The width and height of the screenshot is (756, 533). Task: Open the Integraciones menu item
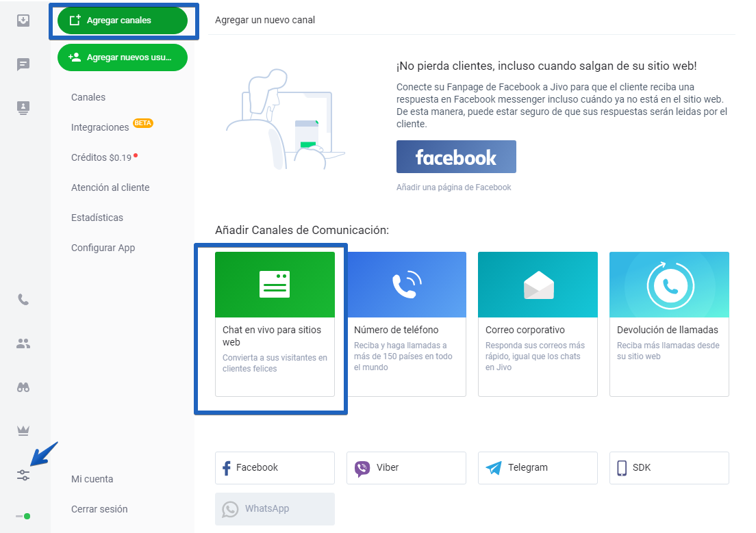[x=100, y=127]
